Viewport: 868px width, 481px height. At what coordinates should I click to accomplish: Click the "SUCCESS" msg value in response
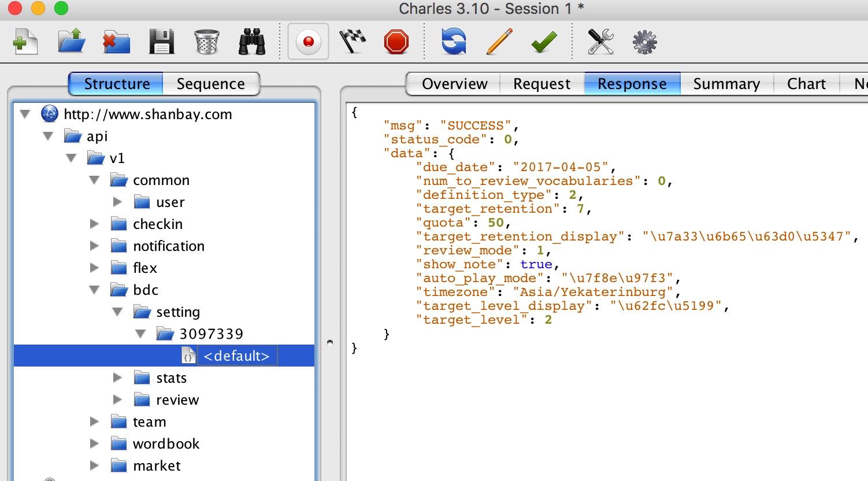coord(476,125)
